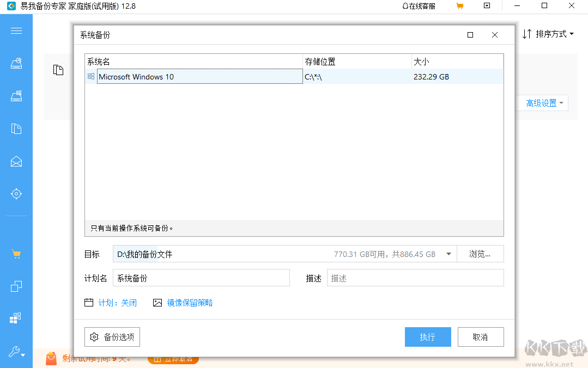Click the 立即激活 activate button

tap(173, 360)
